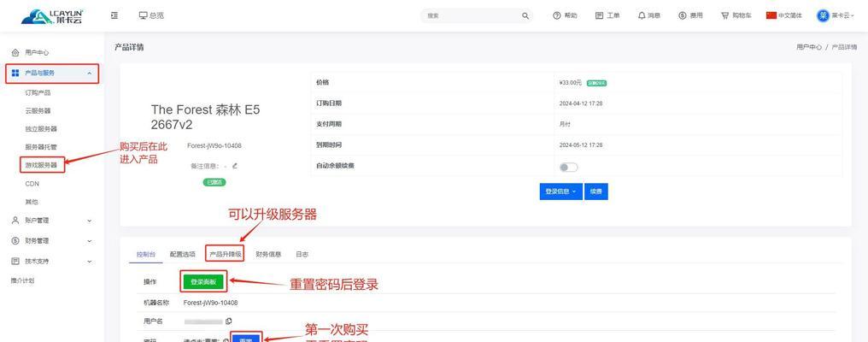Toggle 自动余额续费 switch
Viewport: 868px width, 342px height.
568,167
